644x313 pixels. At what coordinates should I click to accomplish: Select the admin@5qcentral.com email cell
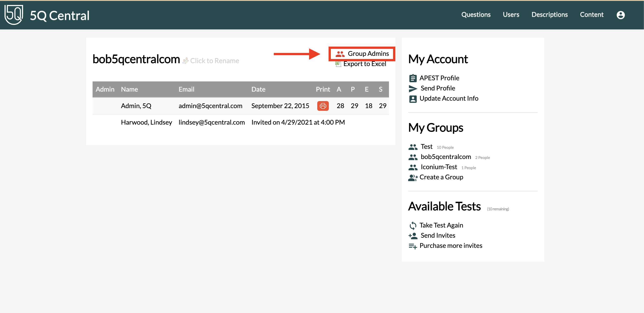pos(210,106)
